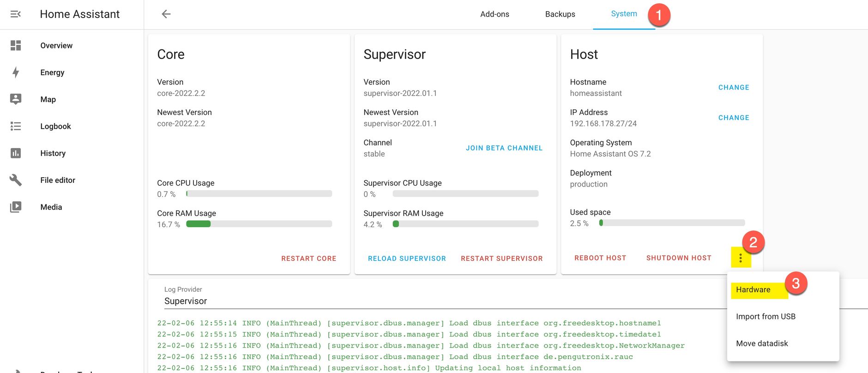Go back with the arrow icon
The image size is (868, 373).
tap(166, 14)
